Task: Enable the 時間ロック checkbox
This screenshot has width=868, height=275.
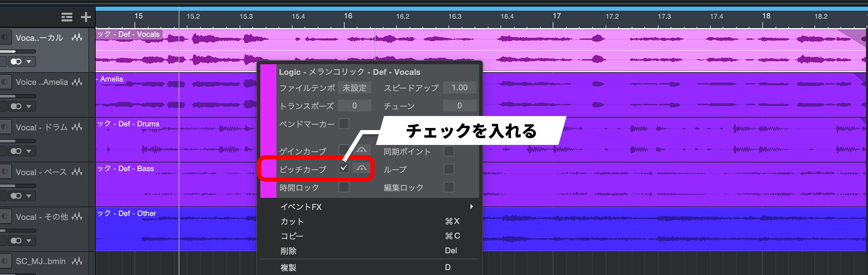Action: (x=344, y=187)
